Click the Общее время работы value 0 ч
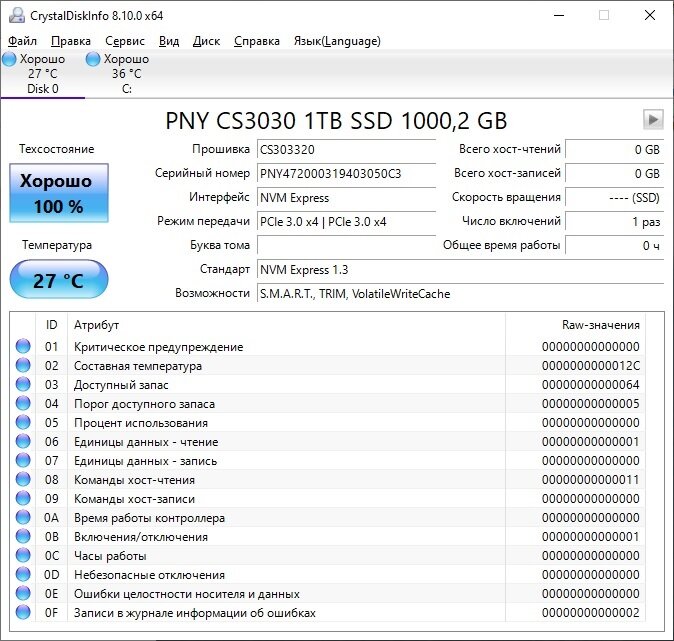The image size is (674, 641). pos(615,245)
